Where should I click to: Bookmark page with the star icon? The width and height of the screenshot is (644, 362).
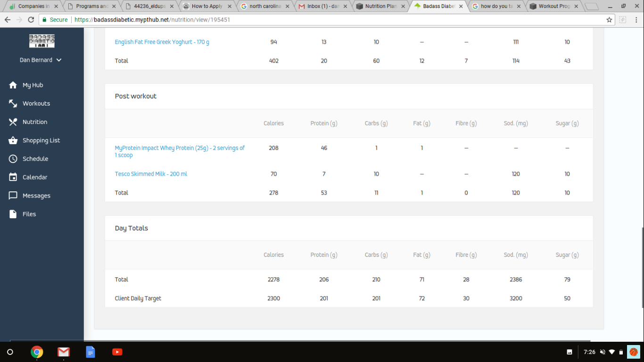point(609,20)
